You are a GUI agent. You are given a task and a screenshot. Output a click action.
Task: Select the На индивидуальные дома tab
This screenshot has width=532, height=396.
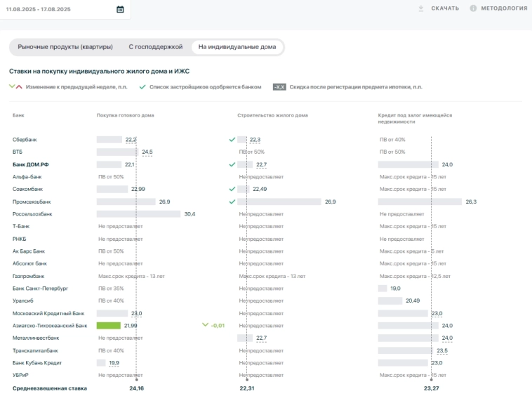pos(238,47)
